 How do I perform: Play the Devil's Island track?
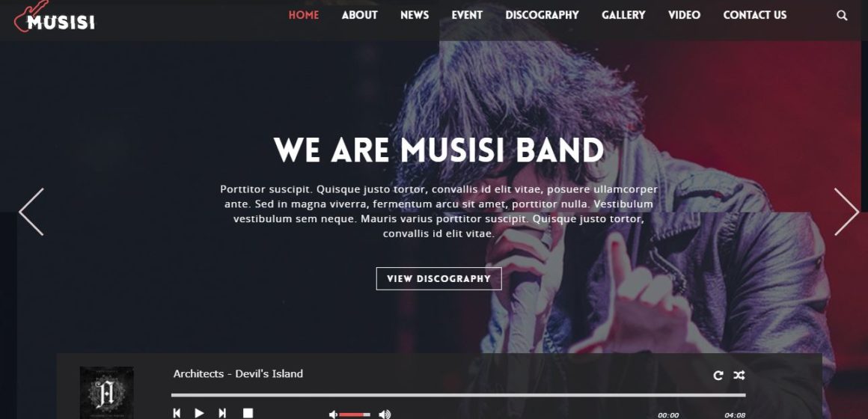point(199,413)
